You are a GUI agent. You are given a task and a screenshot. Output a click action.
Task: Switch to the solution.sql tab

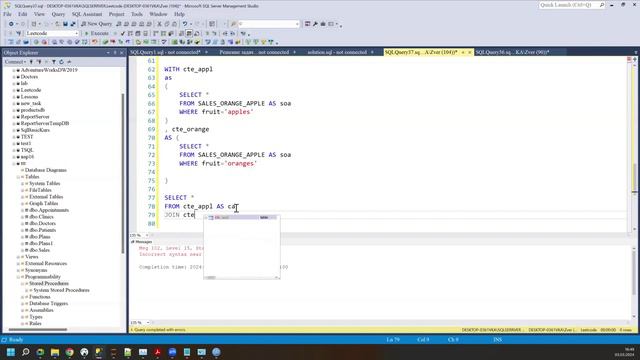coord(337,52)
